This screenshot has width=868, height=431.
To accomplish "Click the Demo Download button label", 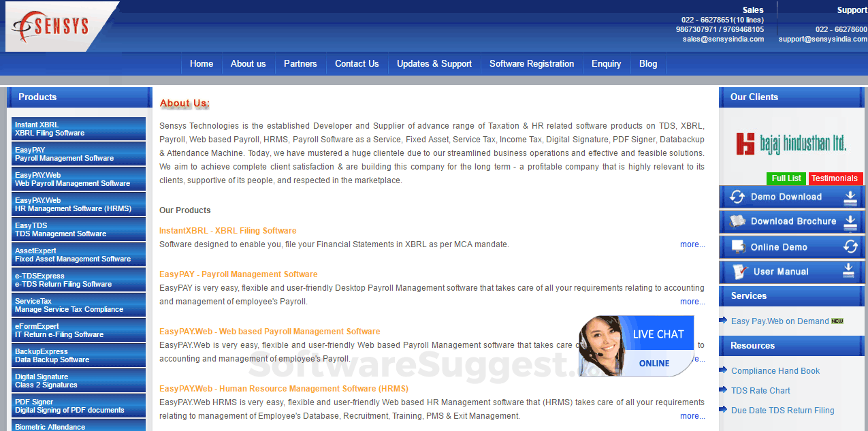I will click(x=786, y=197).
